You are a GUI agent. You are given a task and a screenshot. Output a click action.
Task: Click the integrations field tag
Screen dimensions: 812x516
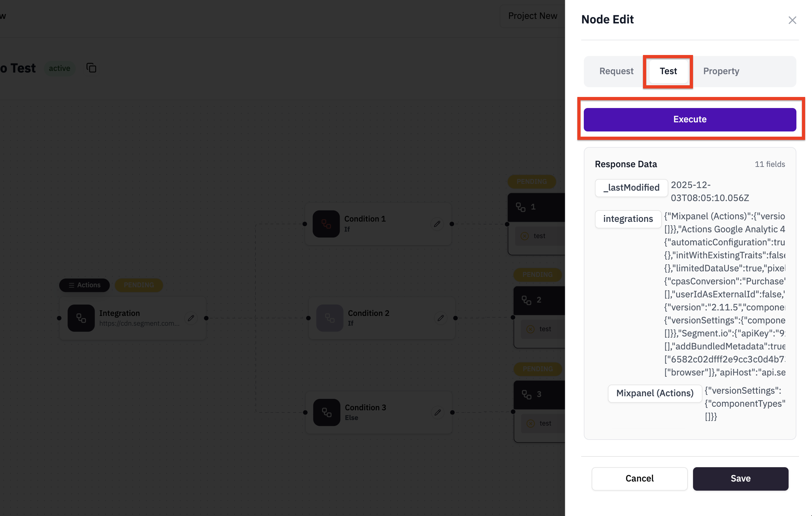point(628,219)
